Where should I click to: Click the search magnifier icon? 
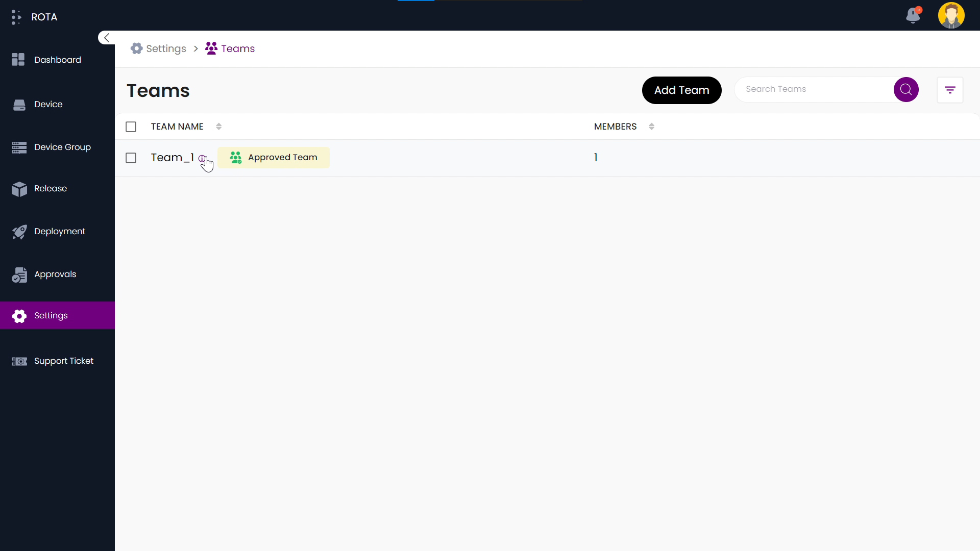pos(906,89)
